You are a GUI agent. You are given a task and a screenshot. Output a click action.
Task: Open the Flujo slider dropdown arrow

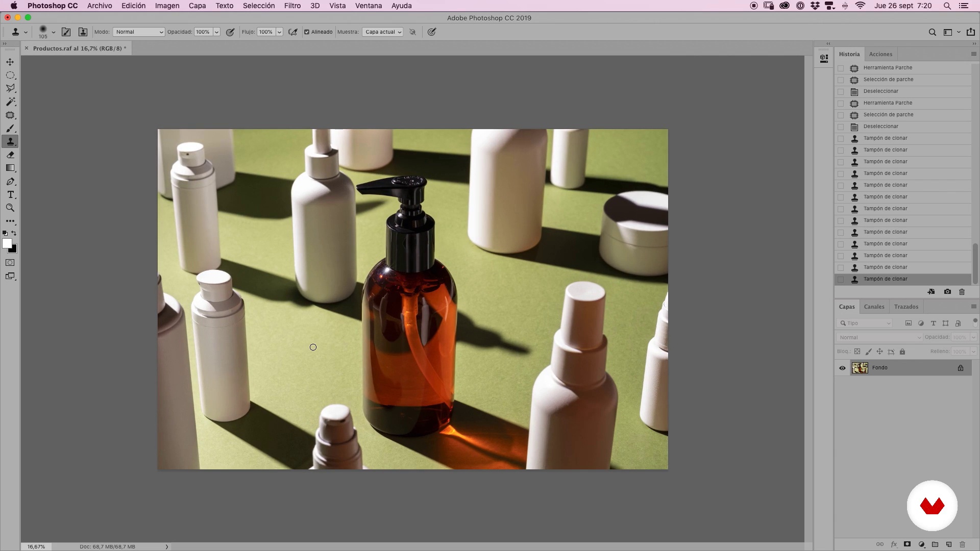280,32
